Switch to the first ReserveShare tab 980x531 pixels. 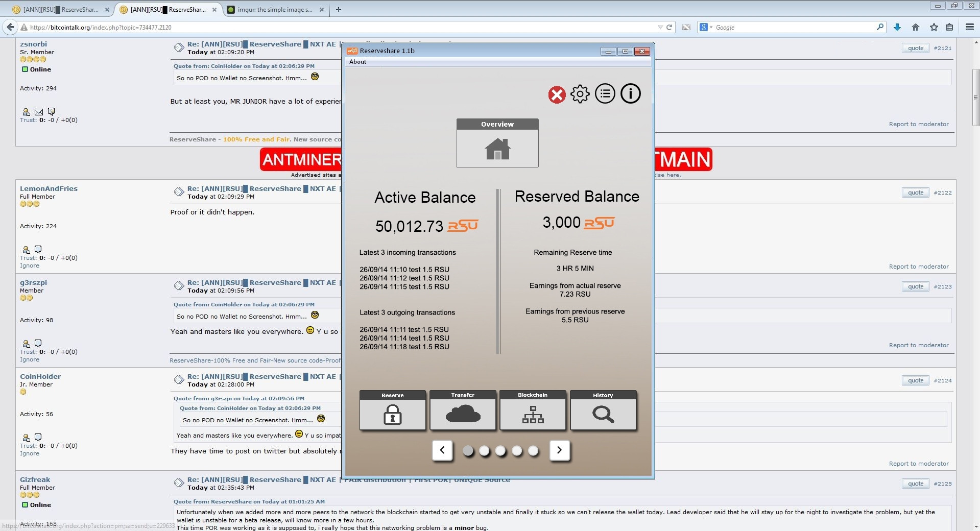[x=61, y=9]
